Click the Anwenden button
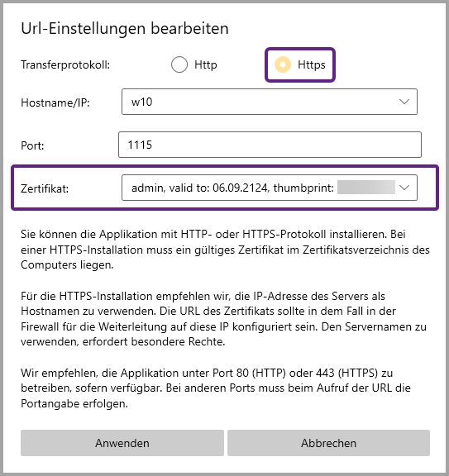 (122, 443)
